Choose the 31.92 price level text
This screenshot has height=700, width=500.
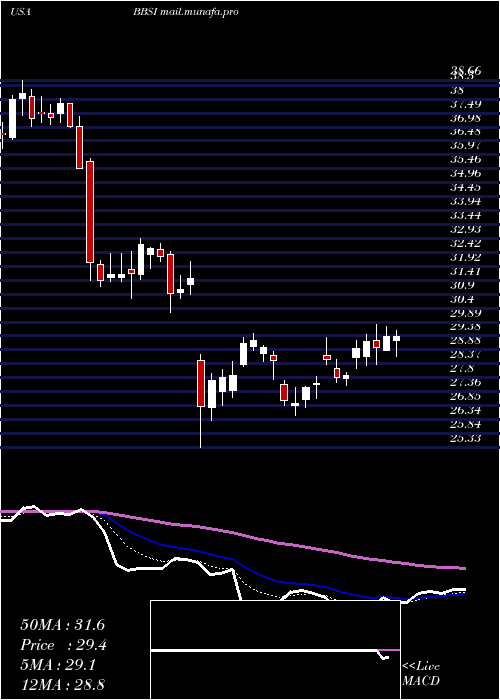[466, 257]
